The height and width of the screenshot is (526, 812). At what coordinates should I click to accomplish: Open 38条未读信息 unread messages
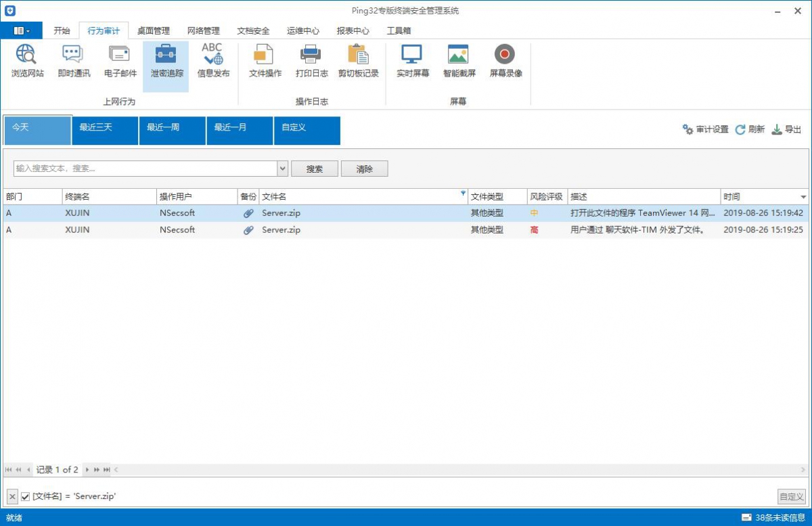point(773,518)
